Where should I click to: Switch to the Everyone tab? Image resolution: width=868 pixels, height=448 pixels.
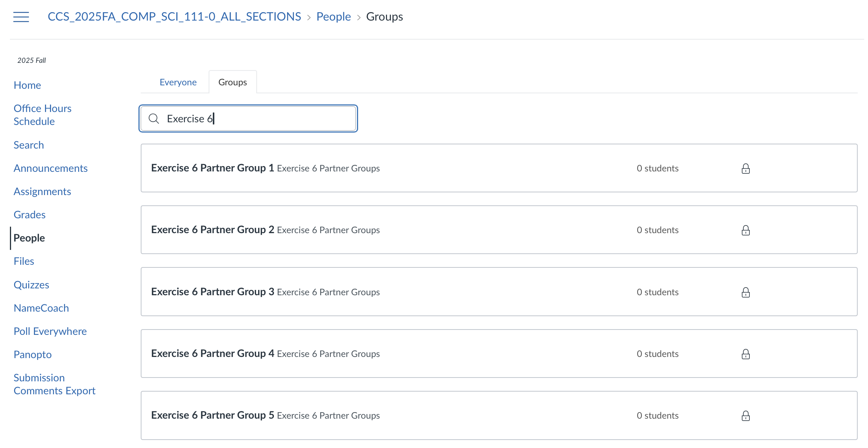pos(178,82)
